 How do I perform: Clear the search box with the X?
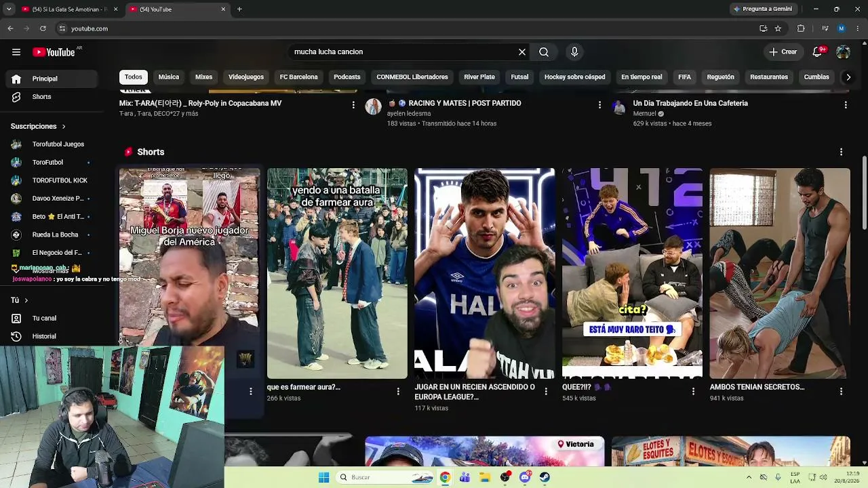point(522,52)
